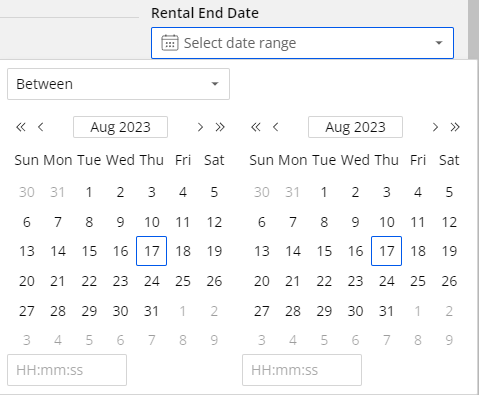Open the Between condition dropdown
The height and width of the screenshot is (395, 479).
tap(118, 84)
